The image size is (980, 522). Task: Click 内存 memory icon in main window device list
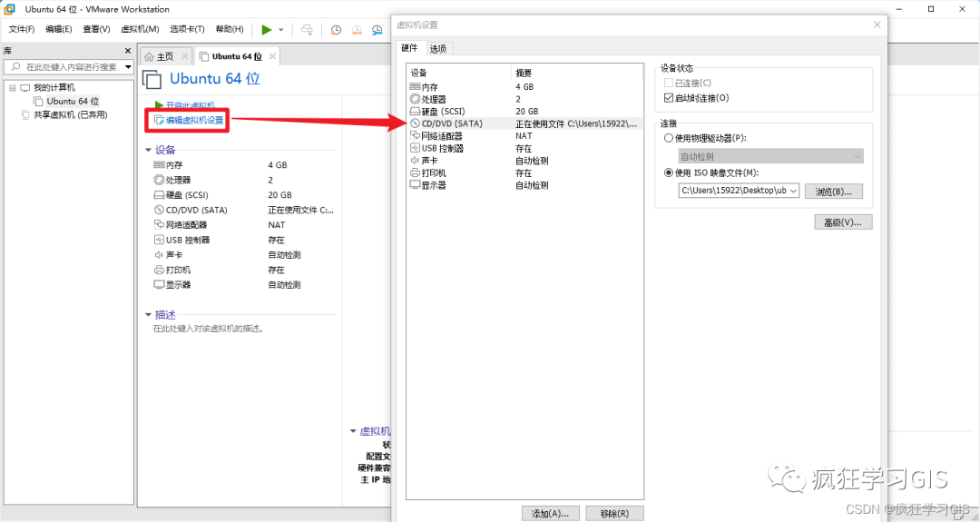(158, 165)
